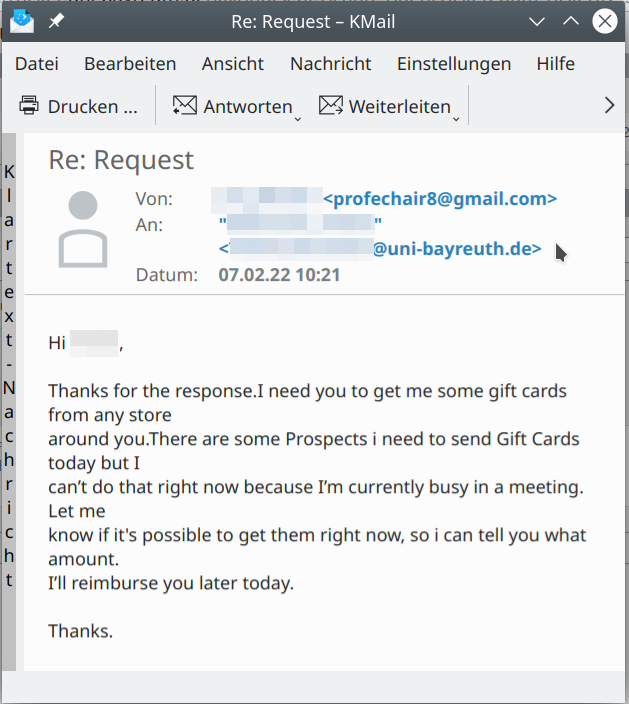Click the sender avatar placeholder icon
This screenshot has height=704, width=629.
tap(83, 229)
